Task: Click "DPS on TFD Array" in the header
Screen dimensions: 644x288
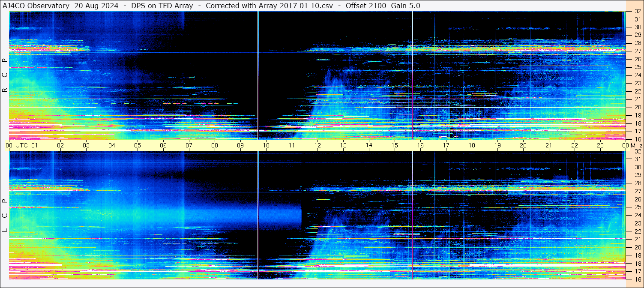Action: [x=162, y=6]
